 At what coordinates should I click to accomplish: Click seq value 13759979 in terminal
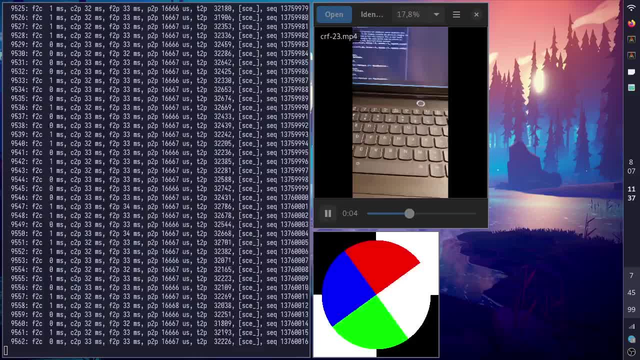(x=294, y=8)
